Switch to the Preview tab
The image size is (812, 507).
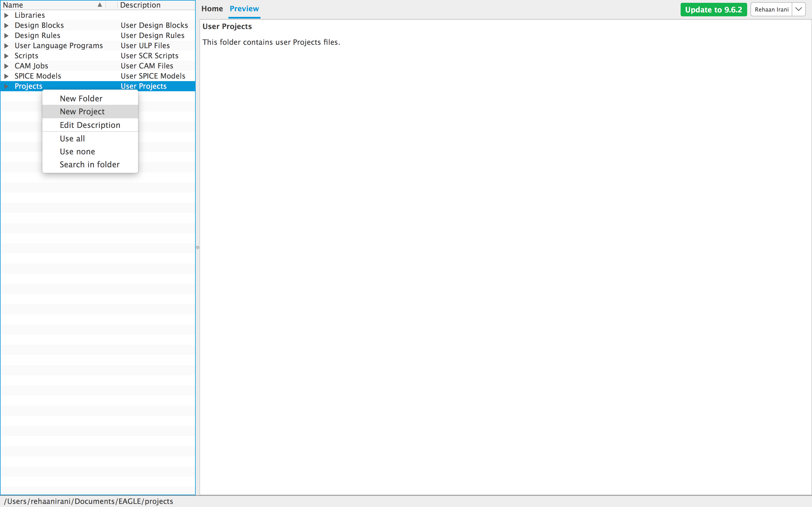pos(244,9)
